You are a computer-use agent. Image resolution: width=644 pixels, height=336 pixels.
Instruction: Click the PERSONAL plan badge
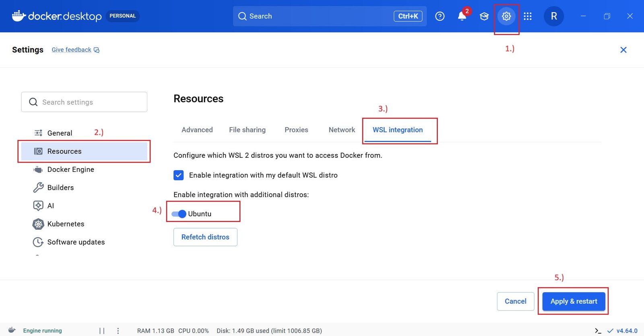click(x=122, y=16)
